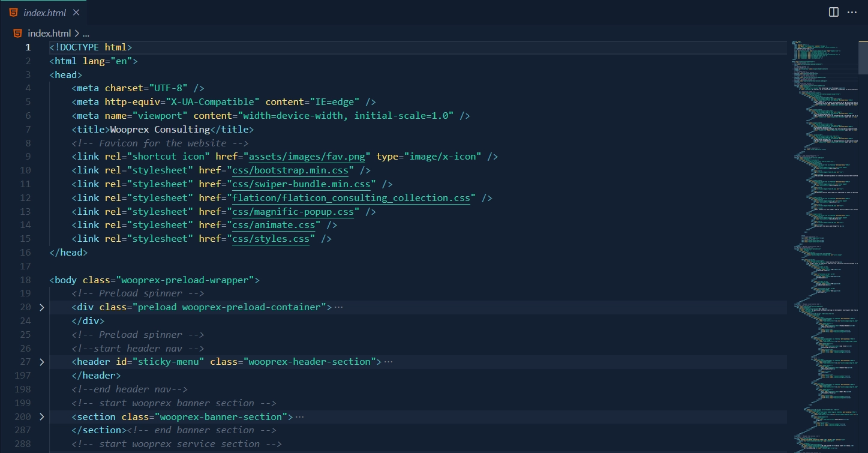
Task: Expand the wooprex-banner-section on line 200
Action: click(41, 416)
